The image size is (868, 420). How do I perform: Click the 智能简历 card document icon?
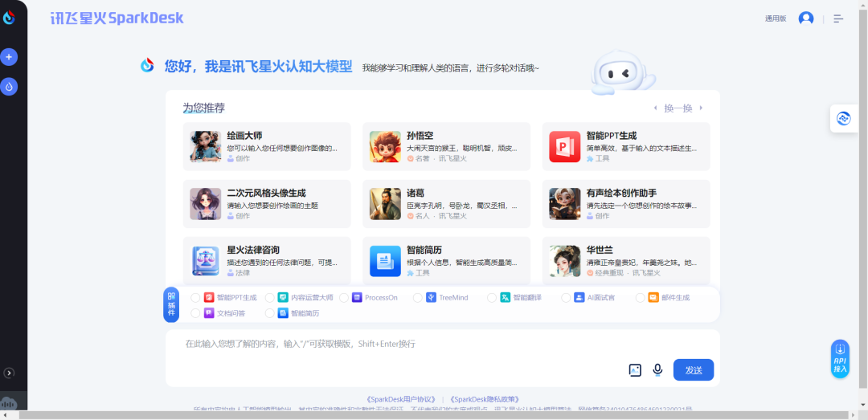385,261
